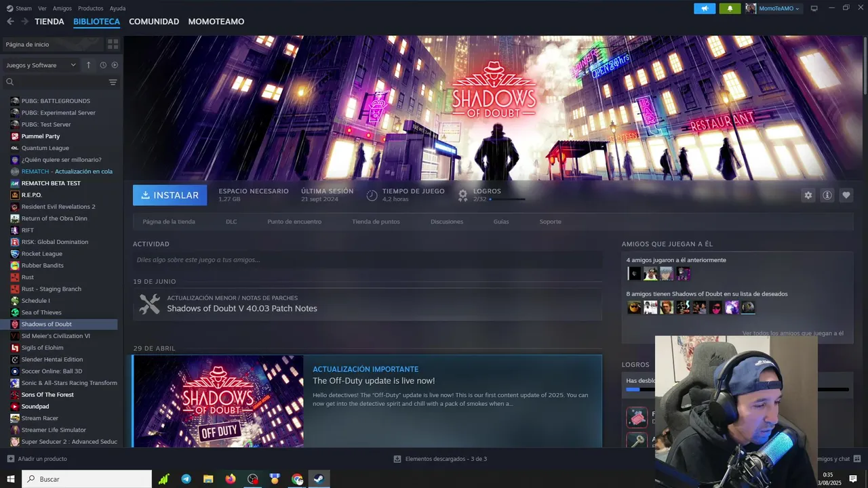Open Firefox from the taskbar
This screenshot has width=868, height=488.
231,479
